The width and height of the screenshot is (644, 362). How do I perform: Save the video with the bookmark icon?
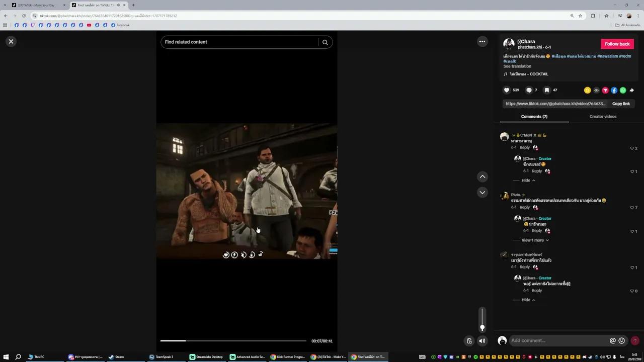547,90
